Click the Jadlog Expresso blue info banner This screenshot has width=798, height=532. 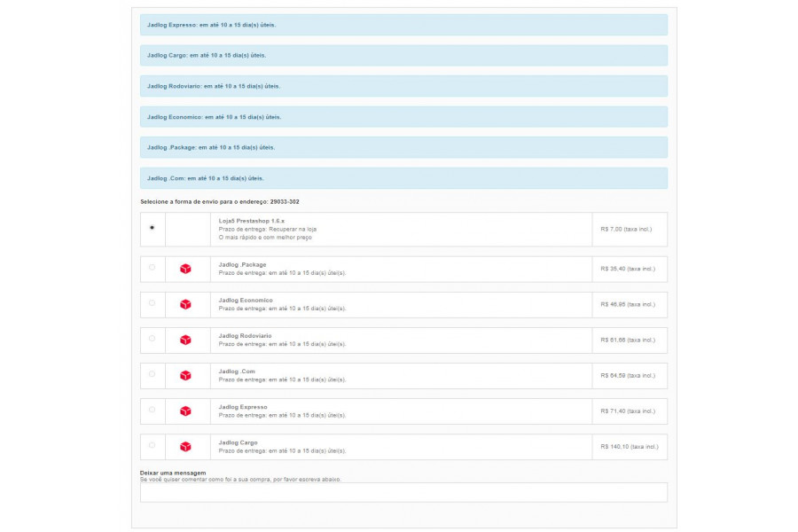point(403,25)
